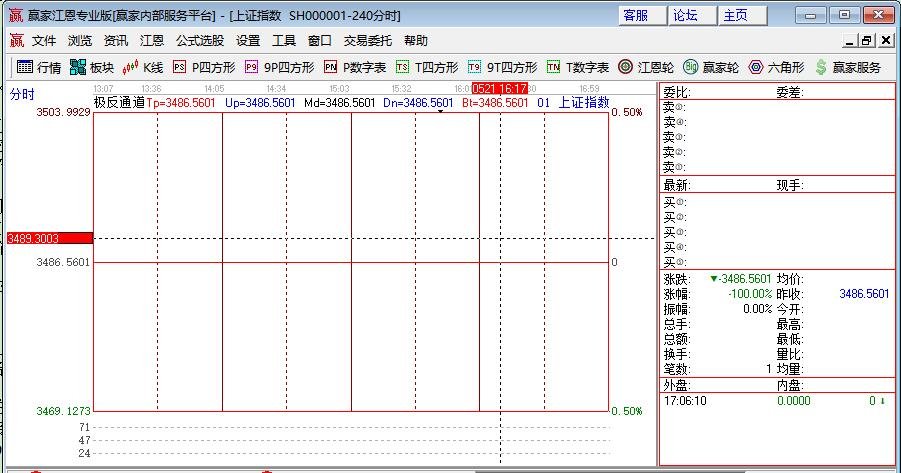Open the 赢家轮 wheel tool
Viewport: 901px width, 473px height.
pos(711,67)
